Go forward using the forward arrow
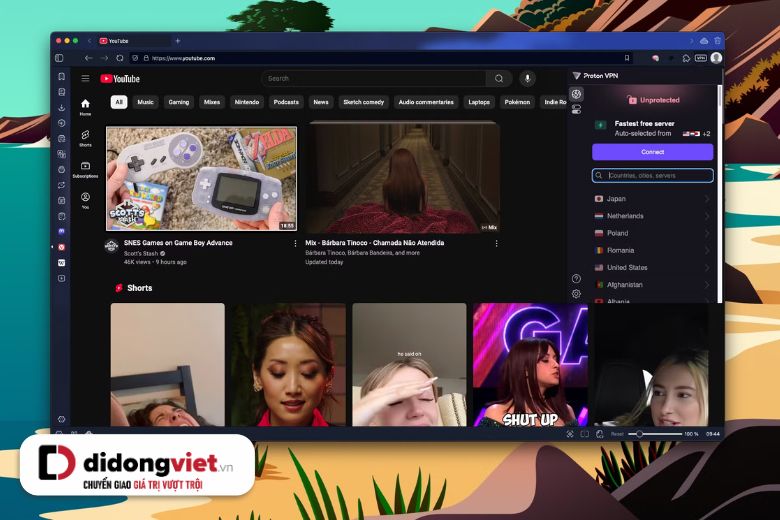The height and width of the screenshot is (520, 780). point(104,58)
